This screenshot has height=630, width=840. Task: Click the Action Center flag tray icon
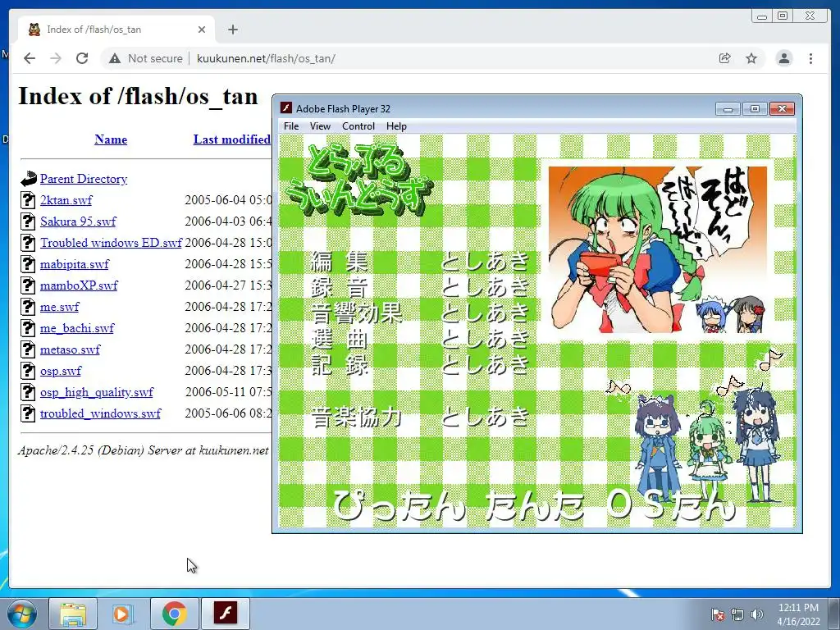click(x=718, y=614)
